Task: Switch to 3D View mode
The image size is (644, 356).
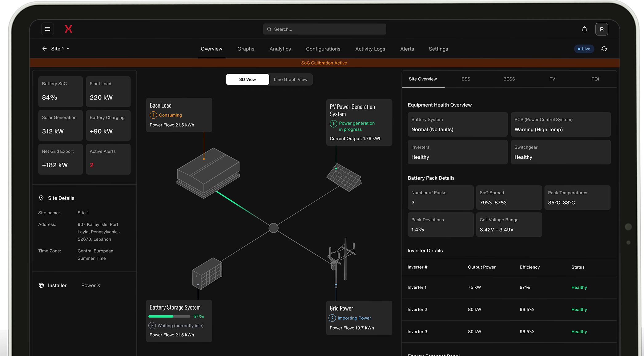Action: tap(248, 79)
